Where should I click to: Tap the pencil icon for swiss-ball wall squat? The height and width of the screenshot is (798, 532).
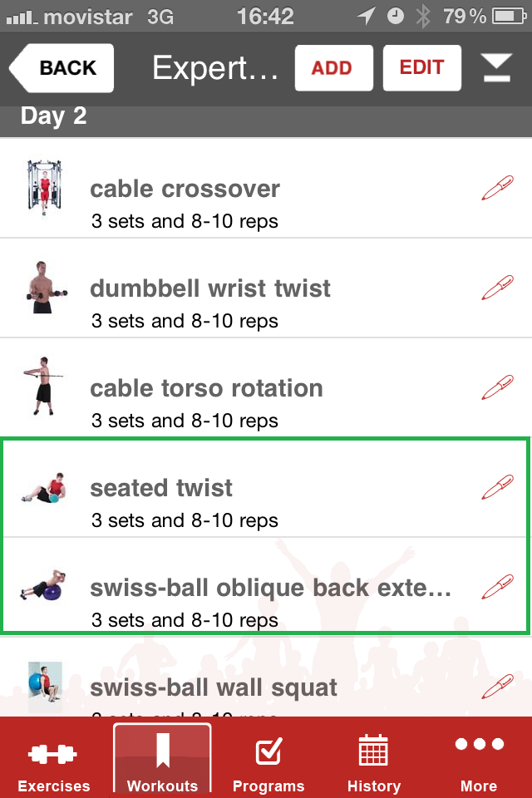[497, 686]
